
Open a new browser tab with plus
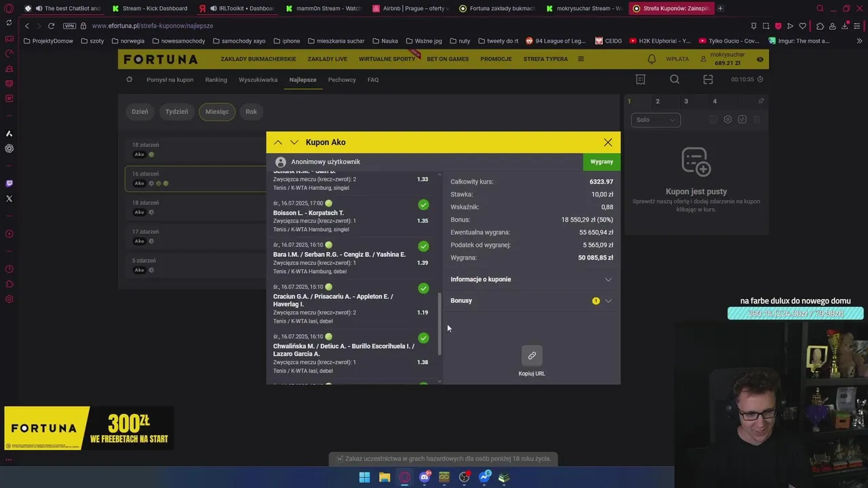click(x=720, y=8)
